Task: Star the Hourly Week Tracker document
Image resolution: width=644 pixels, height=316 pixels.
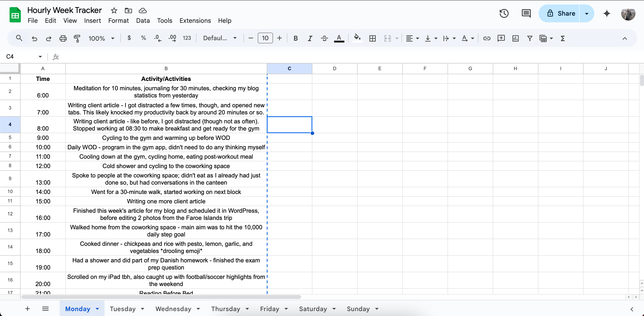Action: 114,11
